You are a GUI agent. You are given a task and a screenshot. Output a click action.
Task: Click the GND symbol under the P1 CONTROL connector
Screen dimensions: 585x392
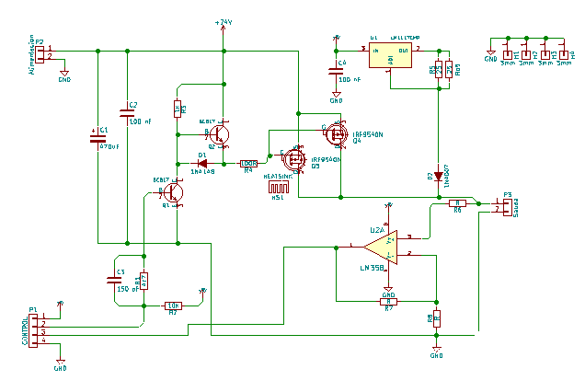coord(61,364)
